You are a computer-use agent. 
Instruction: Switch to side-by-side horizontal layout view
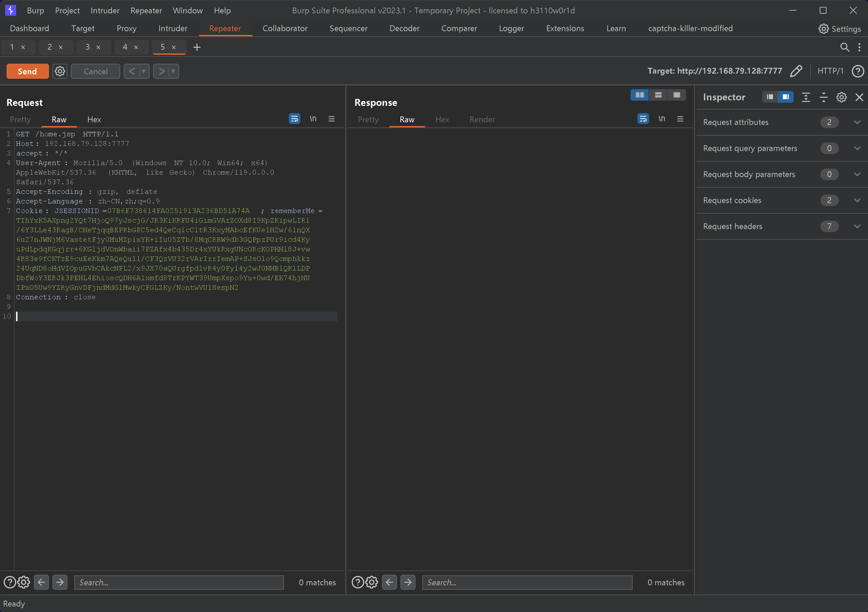[x=640, y=95]
